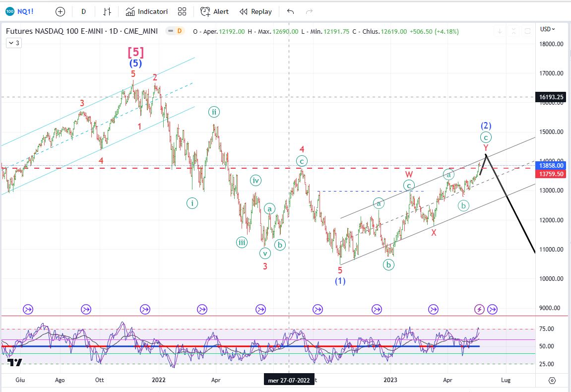Click the Lug time axis label
571x392 pixels.
pyautogui.click(x=506, y=380)
